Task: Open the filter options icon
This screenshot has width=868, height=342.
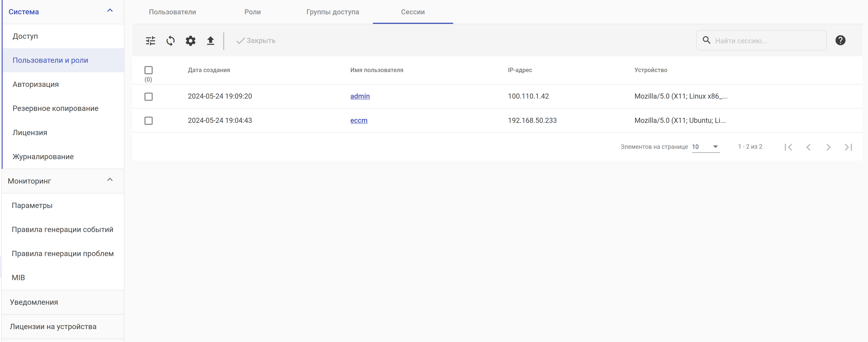Action: (x=150, y=41)
